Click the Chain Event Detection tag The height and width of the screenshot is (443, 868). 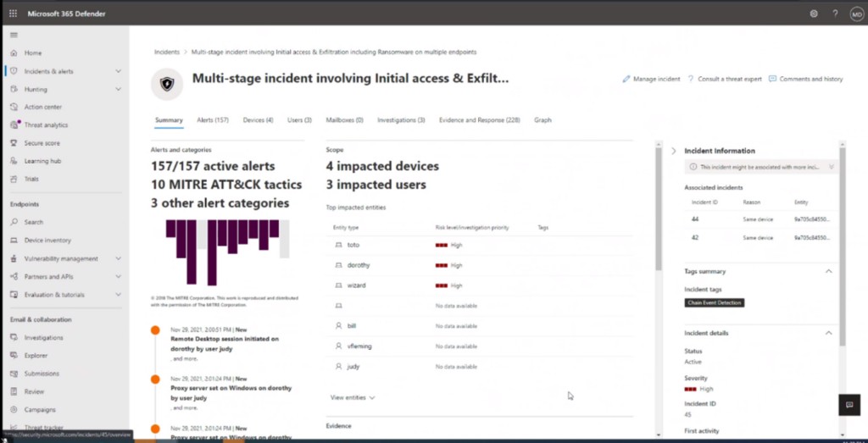pos(714,303)
